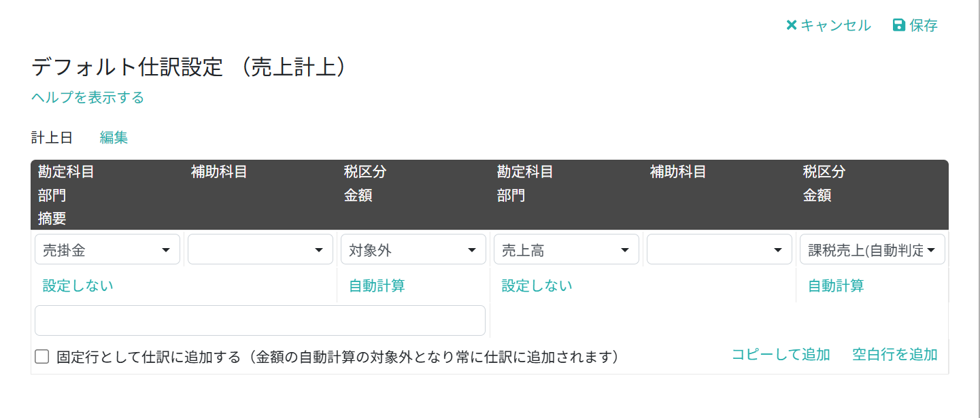
Task: Click the cancel X icon
Action: tap(791, 25)
